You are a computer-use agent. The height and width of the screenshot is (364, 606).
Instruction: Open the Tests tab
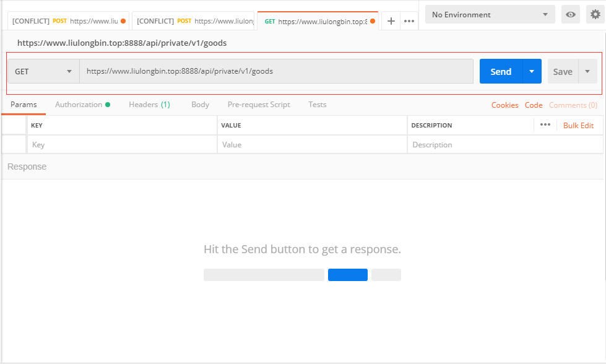click(318, 105)
